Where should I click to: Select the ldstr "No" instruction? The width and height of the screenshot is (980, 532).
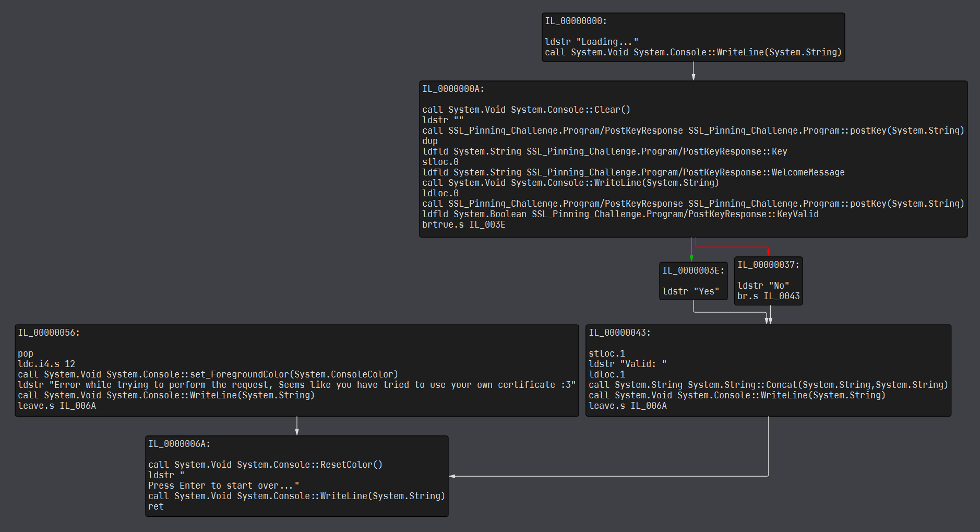pos(763,286)
